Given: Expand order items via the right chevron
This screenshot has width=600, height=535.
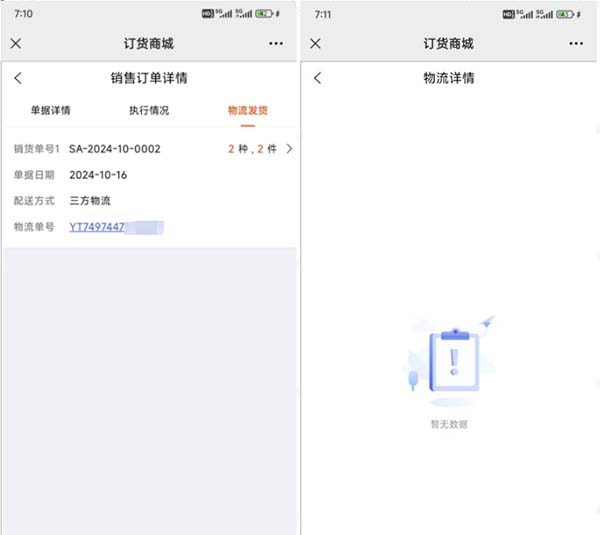Looking at the screenshot, I should 289,149.
